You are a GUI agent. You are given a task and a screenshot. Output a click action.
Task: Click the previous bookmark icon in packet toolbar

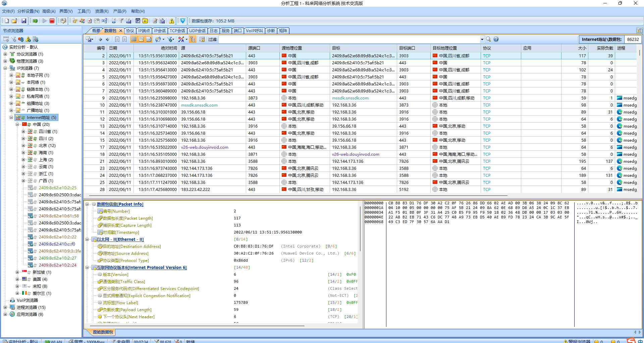[x=117, y=40]
